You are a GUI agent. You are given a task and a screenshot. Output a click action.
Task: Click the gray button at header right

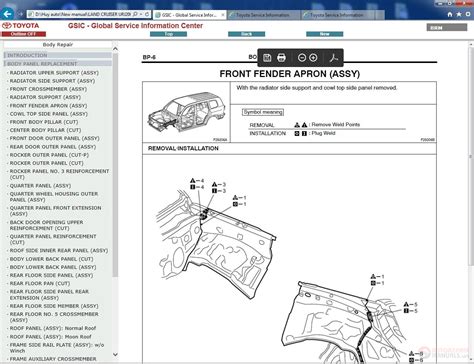click(x=447, y=28)
